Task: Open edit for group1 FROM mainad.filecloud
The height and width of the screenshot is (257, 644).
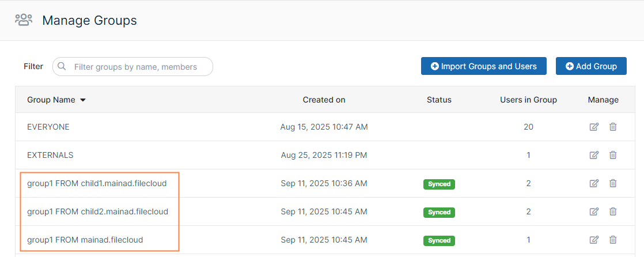Action: (594, 240)
